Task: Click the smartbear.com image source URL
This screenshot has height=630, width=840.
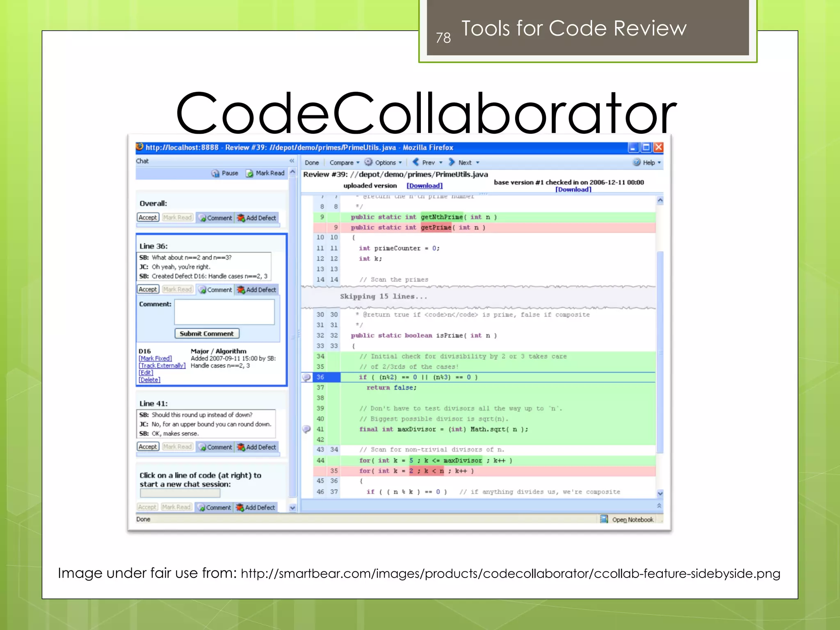Action: (510, 573)
